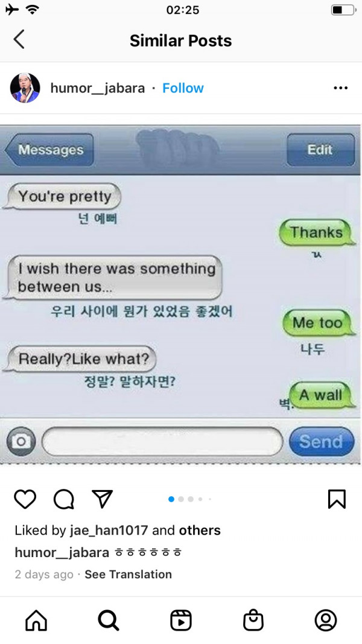This screenshot has height=644, width=362.
Task: Open humor__jabara profile picture
Action: [x=25, y=88]
